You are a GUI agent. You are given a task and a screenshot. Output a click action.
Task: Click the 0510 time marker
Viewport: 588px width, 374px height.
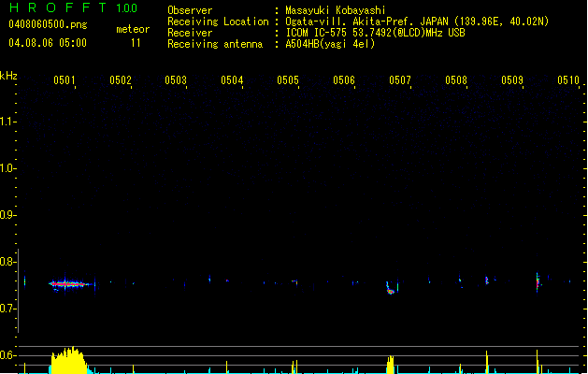pos(568,80)
